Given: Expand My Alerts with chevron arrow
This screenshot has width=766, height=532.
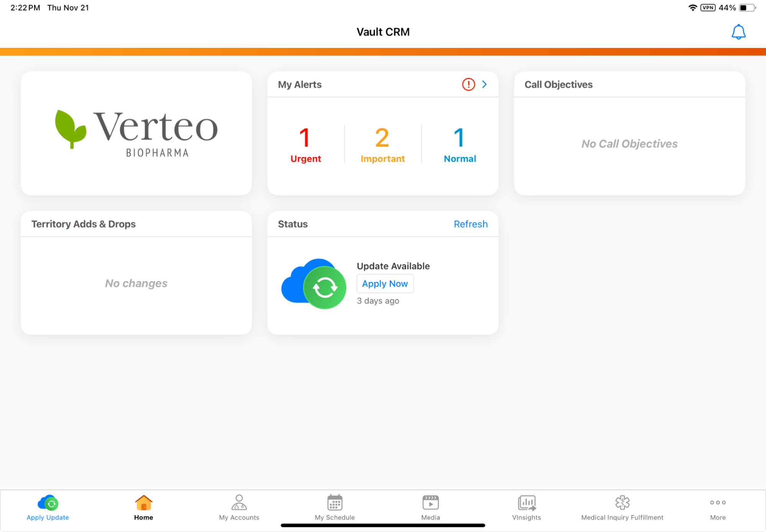Looking at the screenshot, I should click(484, 84).
